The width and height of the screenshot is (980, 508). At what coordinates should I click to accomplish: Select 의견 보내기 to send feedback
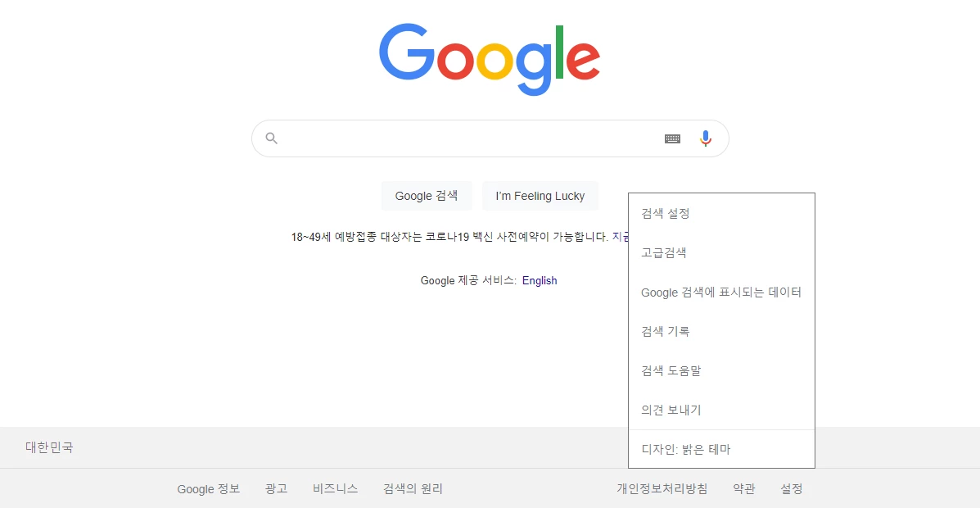671,410
